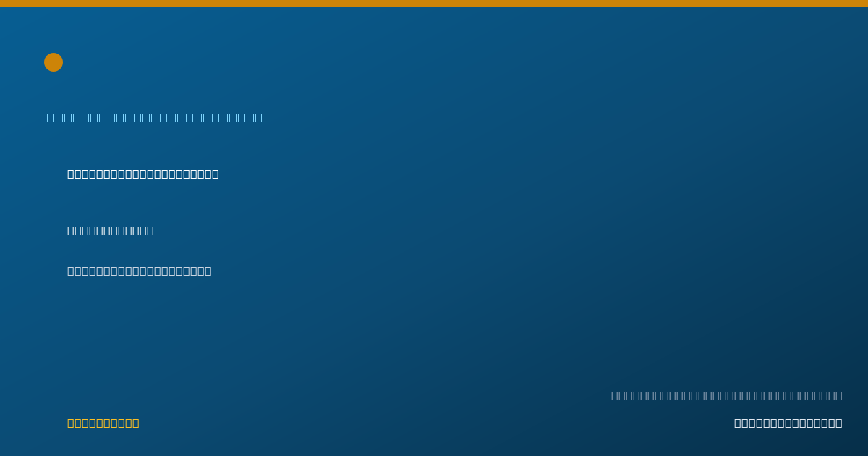868x456 pixels.
Task: Click the white text line at bottom right
Action: click(788, 423)
